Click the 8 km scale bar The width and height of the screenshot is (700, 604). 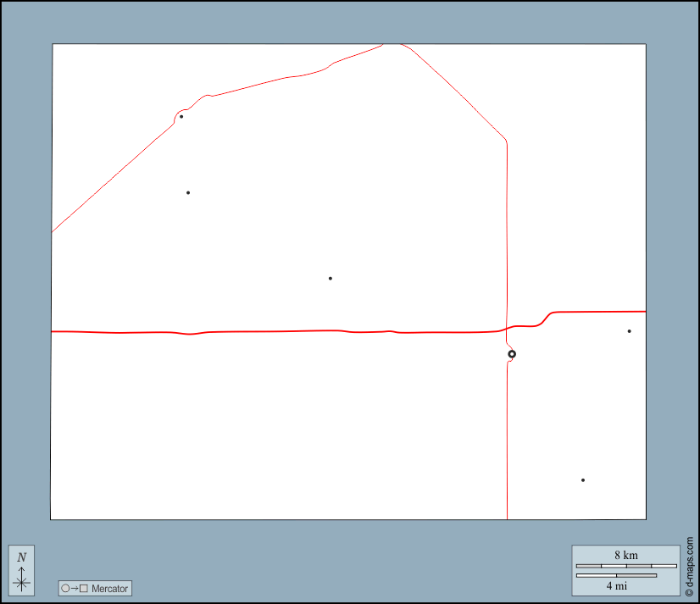point(625,566)
